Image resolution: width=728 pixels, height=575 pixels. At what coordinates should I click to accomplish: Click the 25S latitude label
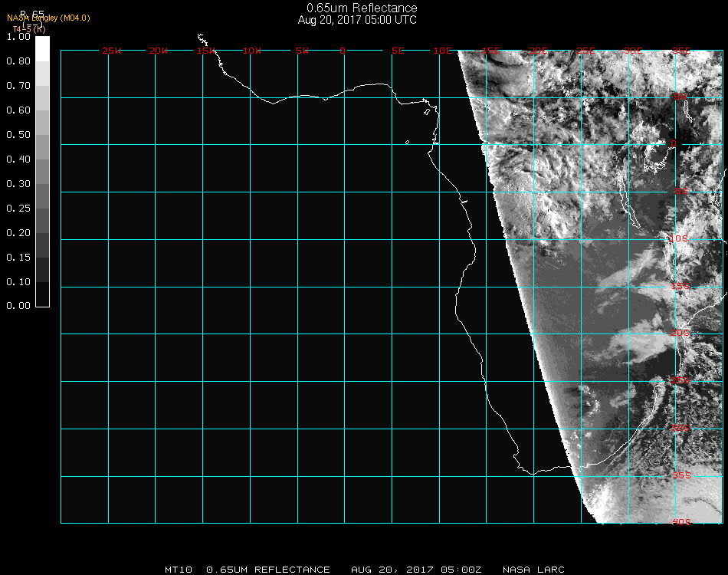(680, 380)
